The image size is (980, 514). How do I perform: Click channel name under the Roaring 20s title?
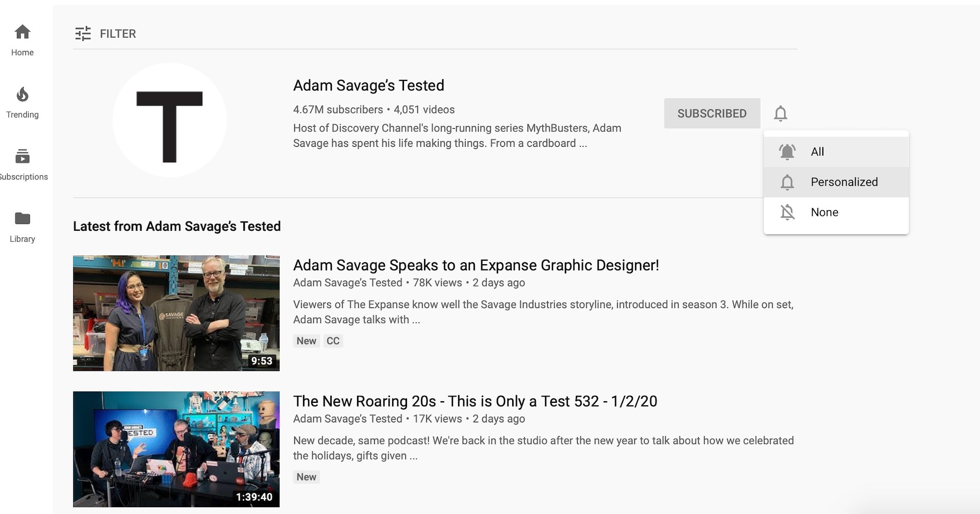pyautogui.click(x=348, y=419)
